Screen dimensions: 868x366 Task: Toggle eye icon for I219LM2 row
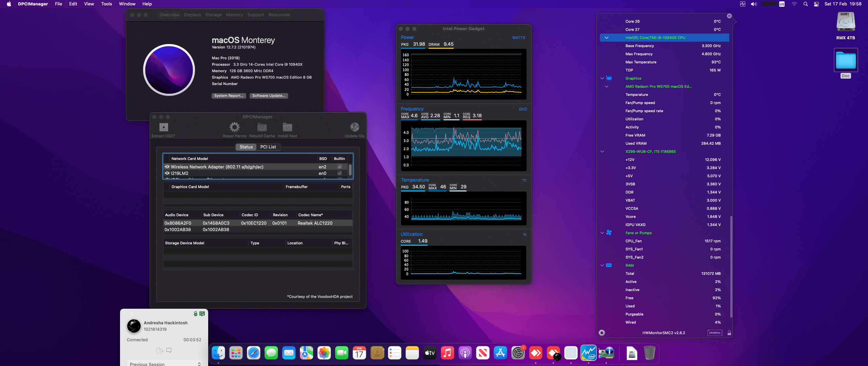pyautogui.click(x=167, y=173)
